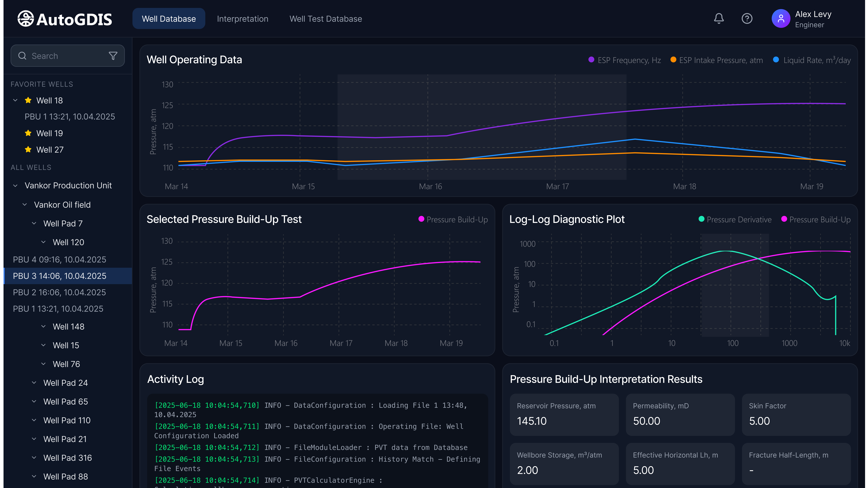Click the PVT data from Database log line
868x488 pixels.
(x=311, y=448)
